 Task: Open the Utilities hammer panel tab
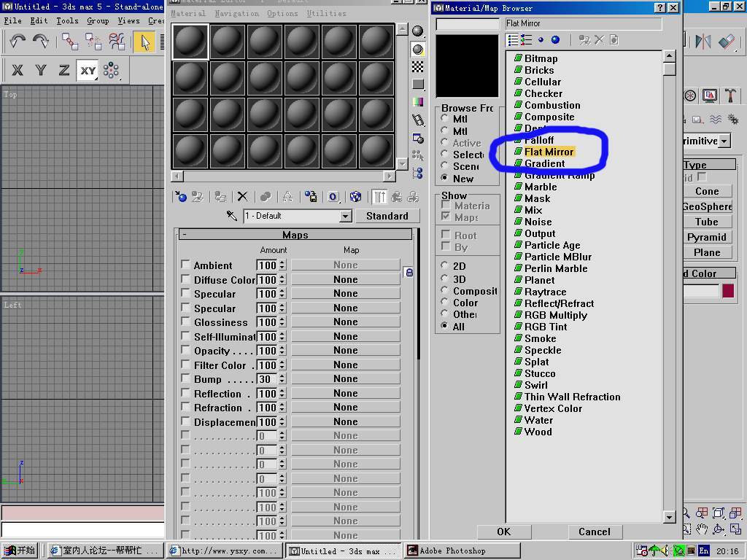point(729,96)
